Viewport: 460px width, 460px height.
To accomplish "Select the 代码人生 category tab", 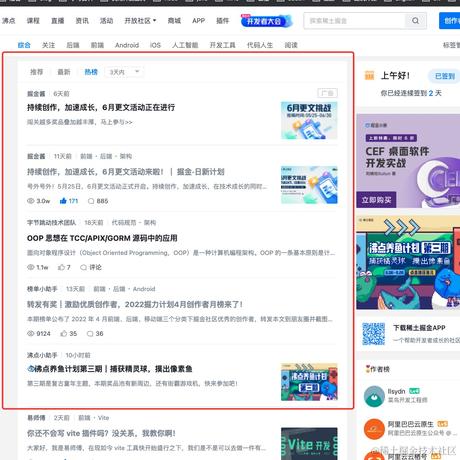I will (x=260, y=45).
